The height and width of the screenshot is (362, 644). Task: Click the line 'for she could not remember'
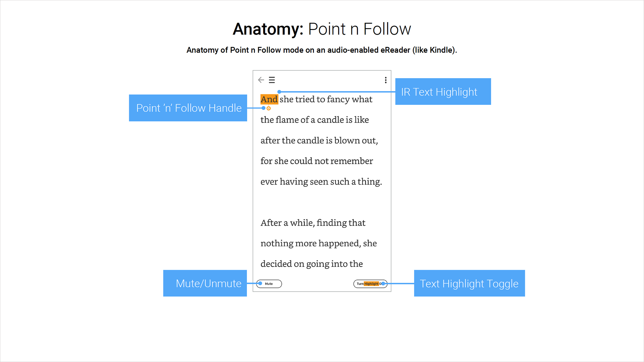316,161
